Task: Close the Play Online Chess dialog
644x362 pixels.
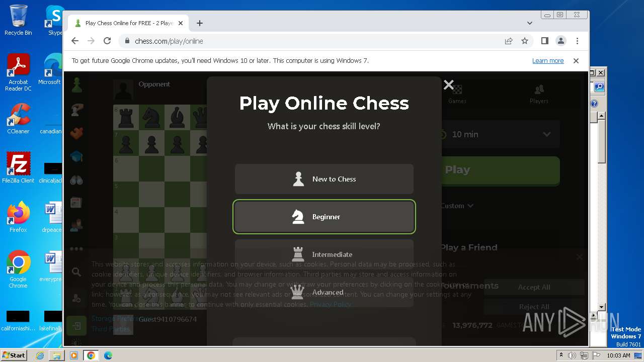Action: coord(449,85)
